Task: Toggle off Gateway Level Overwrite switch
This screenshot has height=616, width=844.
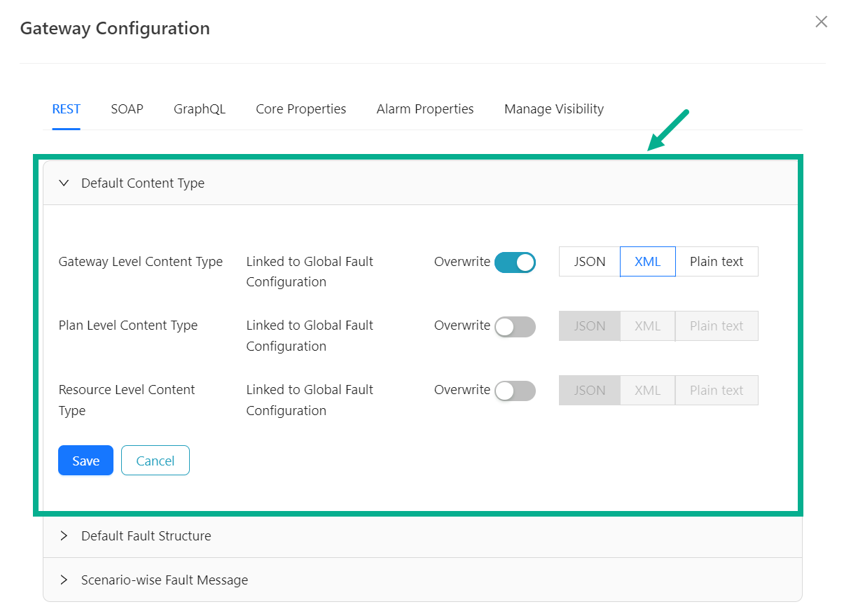Action: pyautogui.click(x=515, y=262)
